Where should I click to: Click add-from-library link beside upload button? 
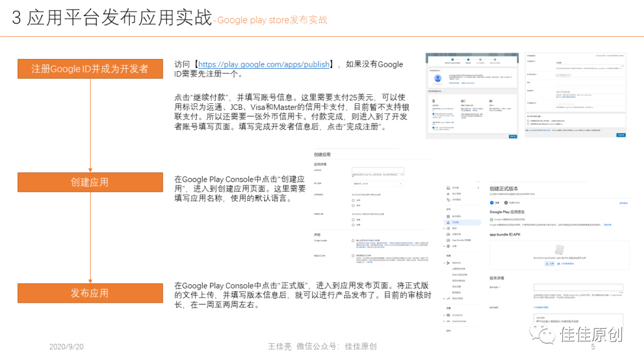(x=566, y=263)
